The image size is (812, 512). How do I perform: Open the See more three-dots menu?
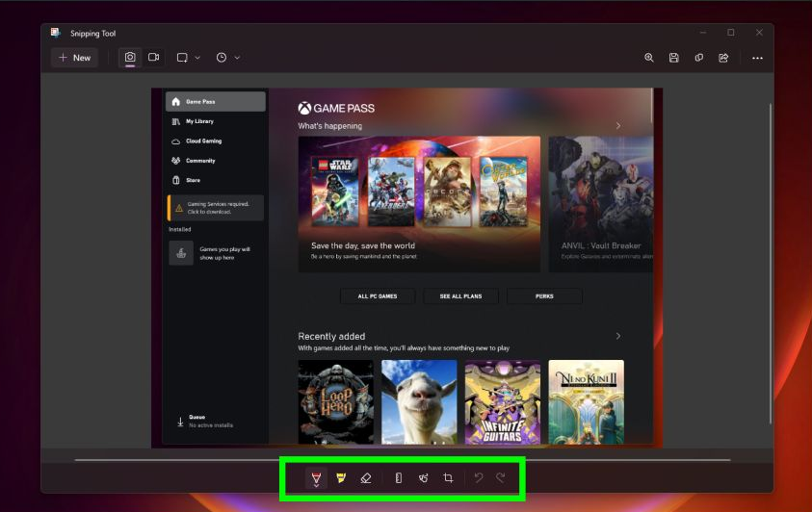(x=757, y=58)
